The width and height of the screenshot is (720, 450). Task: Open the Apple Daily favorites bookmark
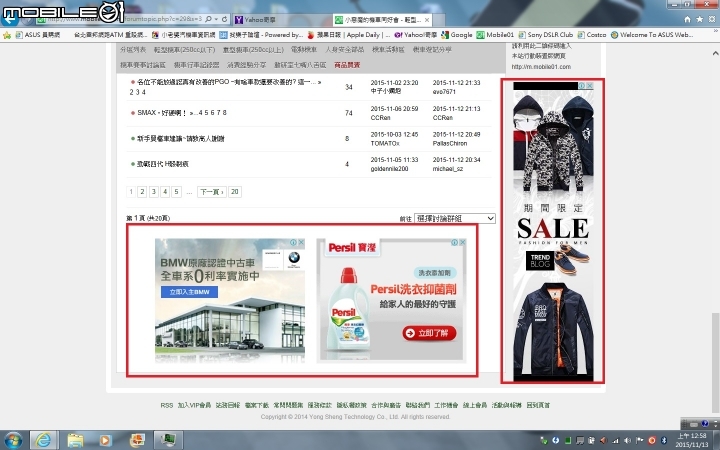349,35
